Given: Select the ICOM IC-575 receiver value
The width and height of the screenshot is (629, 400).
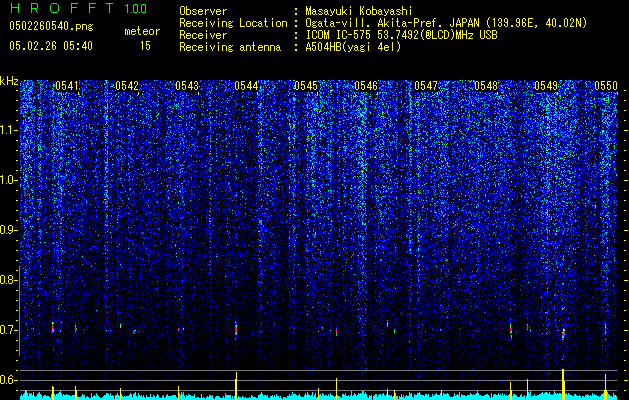Looking at the screenshot, I should pyautogui.click(x=402, y=35).
